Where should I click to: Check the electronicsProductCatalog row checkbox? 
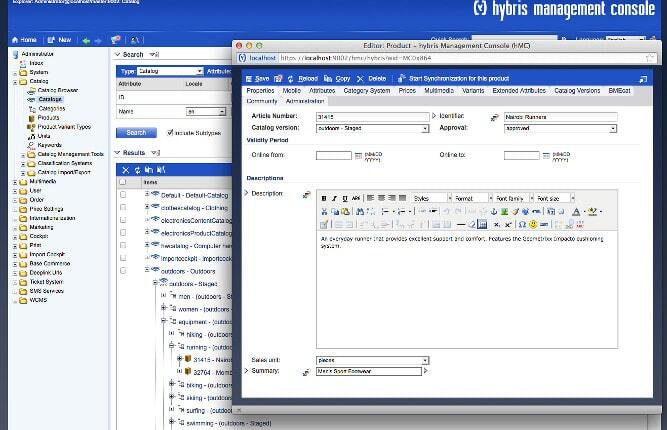pyautogui.click(x=123, y=233)
